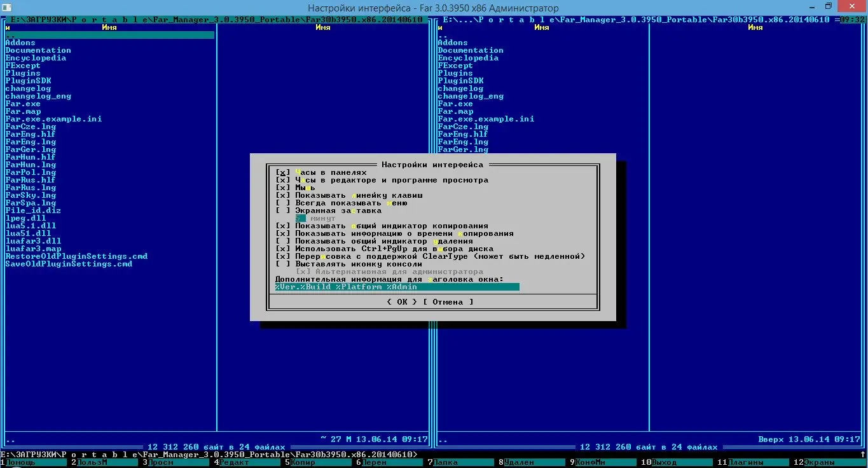The height and width of the screenshot is (468, 868).
Task: Select 'FarGer.lng' in the right panel
Action: pos(463,149)
